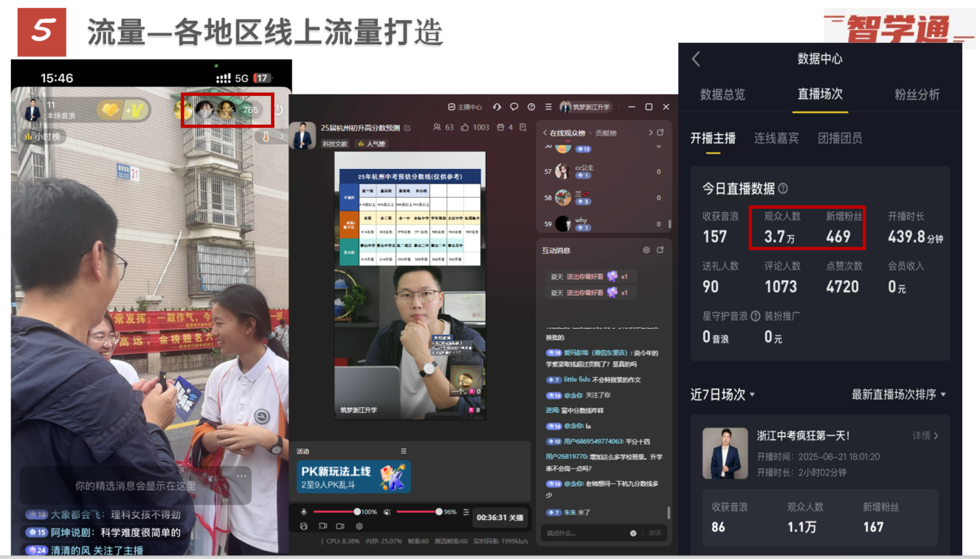Select viewer why in audience list
Screen dimensions: 980x559
pos(604,223)
